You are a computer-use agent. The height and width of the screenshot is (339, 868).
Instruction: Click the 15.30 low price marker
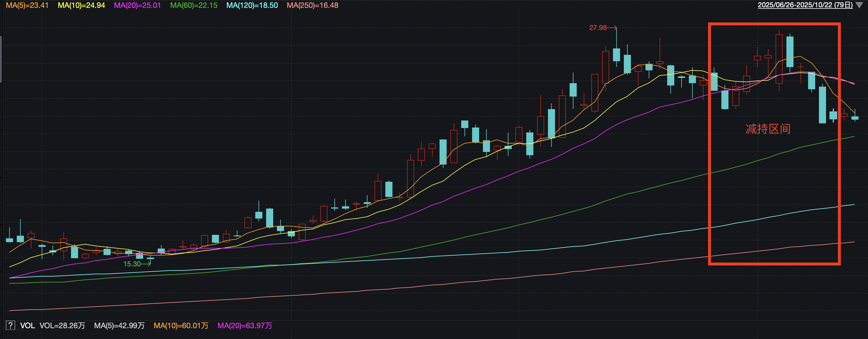(x=132, y=264)
